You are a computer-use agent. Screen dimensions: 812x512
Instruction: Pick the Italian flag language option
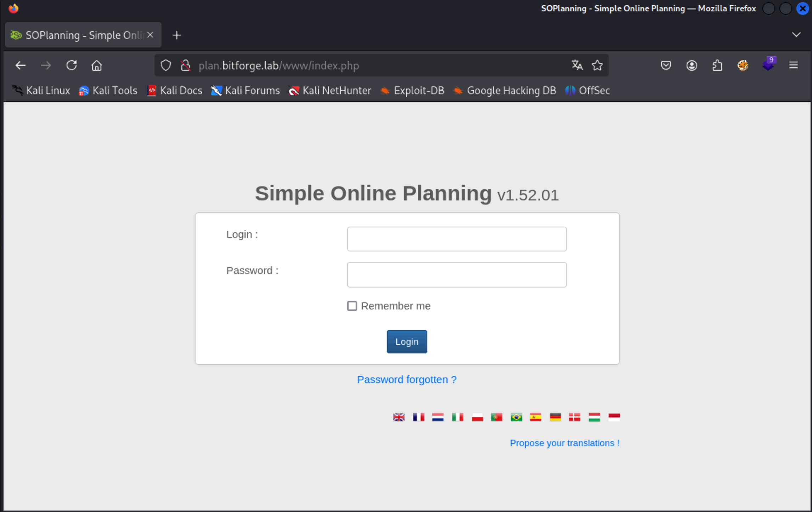pos(458,417)
